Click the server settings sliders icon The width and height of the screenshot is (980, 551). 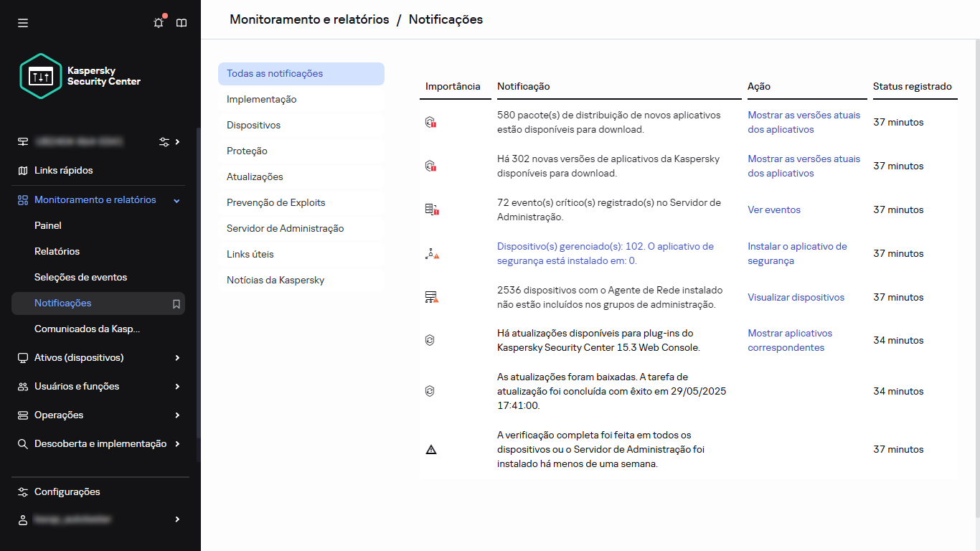166,141
